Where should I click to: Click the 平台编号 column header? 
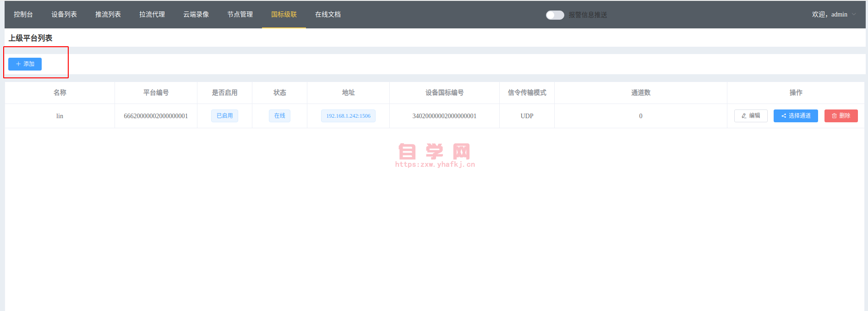point(156,93)
